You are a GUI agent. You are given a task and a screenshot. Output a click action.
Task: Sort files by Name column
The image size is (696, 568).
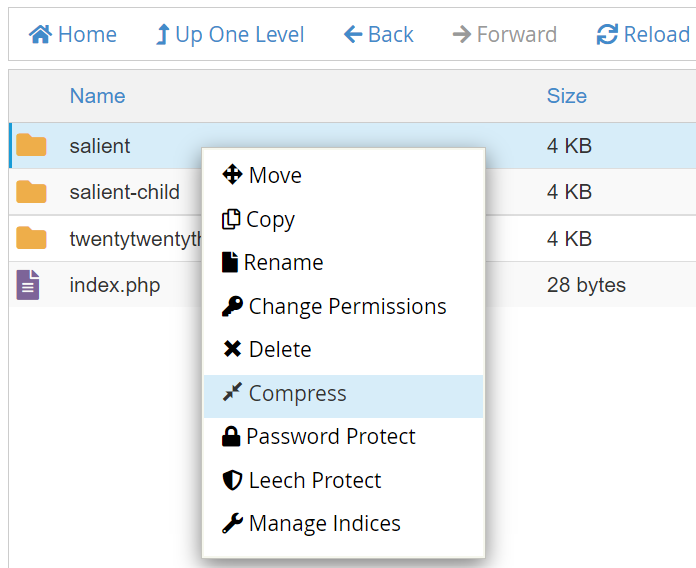[98, 95]
